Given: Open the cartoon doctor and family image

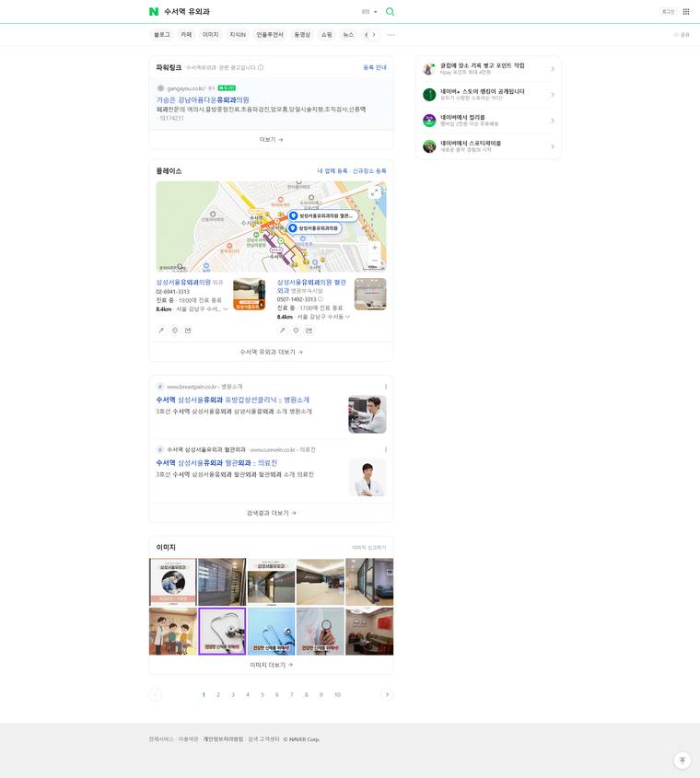Looking at the screenshot, I should (x=173, y=631).
